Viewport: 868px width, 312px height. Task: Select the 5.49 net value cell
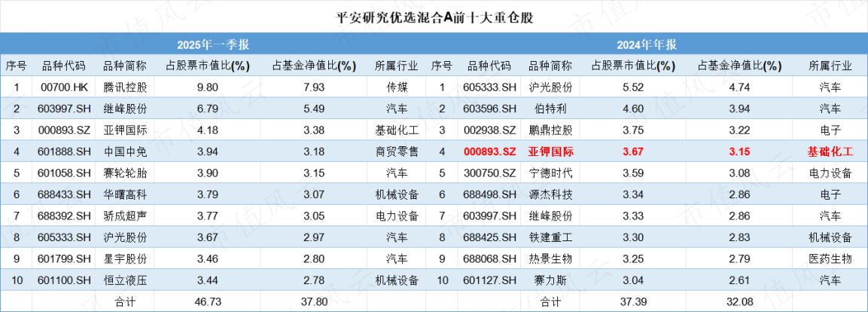tap(315, 109)
